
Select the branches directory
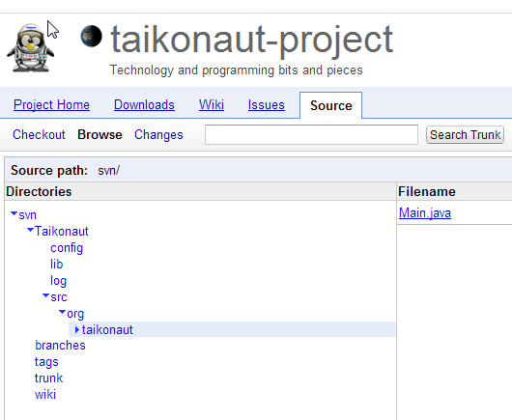60,346
